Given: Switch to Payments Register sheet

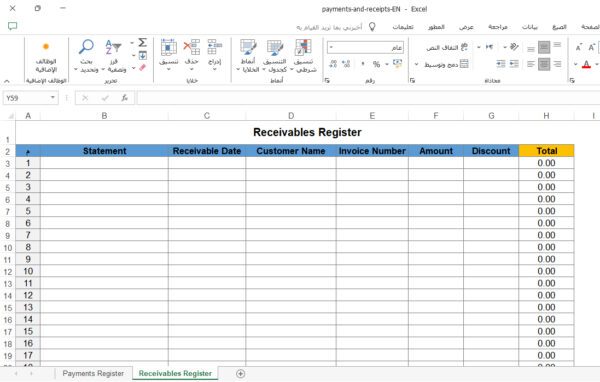Looking at the screenshot, I should click(93, 373).
